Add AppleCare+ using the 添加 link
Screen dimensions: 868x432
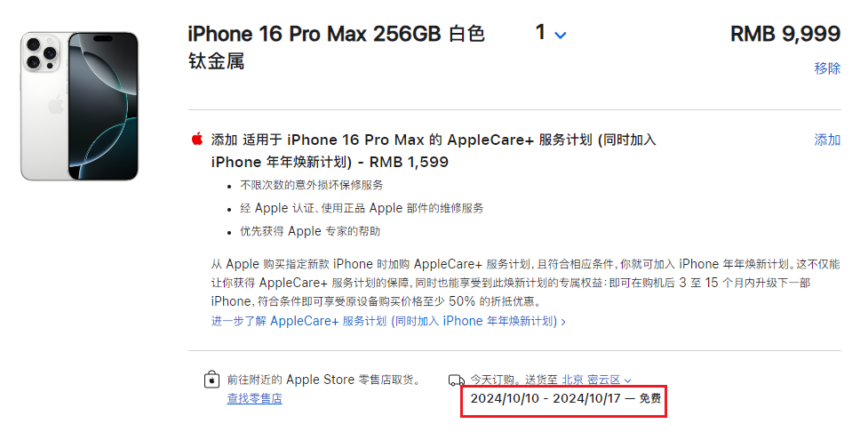click(x=827, y=140)
